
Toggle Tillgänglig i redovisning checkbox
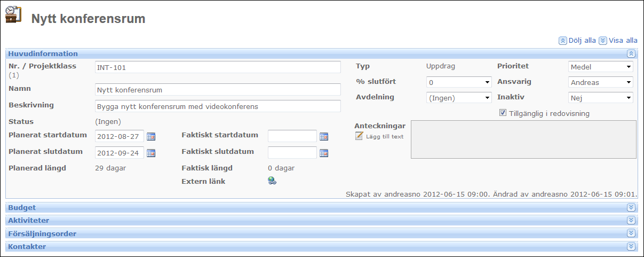tap(503, 113)
